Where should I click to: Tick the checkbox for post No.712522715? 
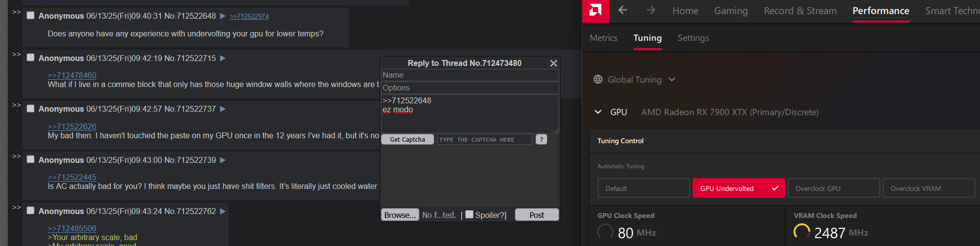point(31,58)
